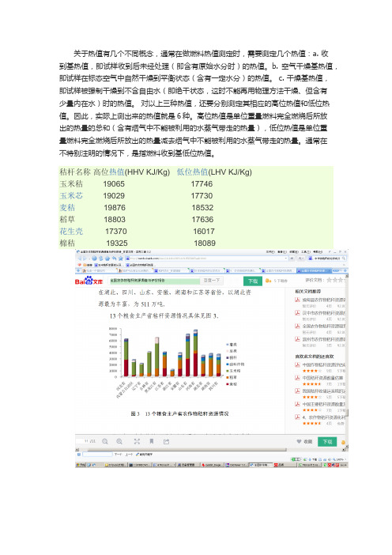The image size is (392, 555).
Task: Click the green 下载 button at top
Action: click(253, 281)
